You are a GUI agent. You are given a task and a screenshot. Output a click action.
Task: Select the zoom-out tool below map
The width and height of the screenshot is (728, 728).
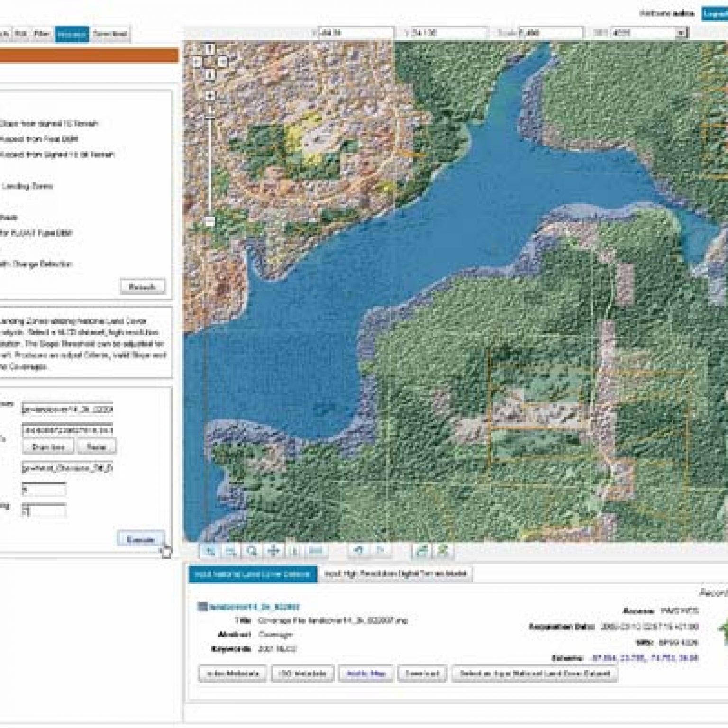pyautogui.click(x=231, y=550)
